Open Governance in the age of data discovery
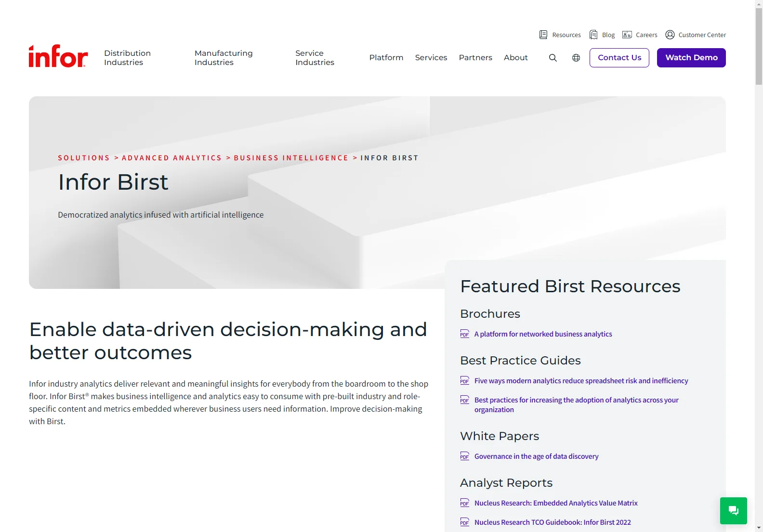 [x=537, y=456]
